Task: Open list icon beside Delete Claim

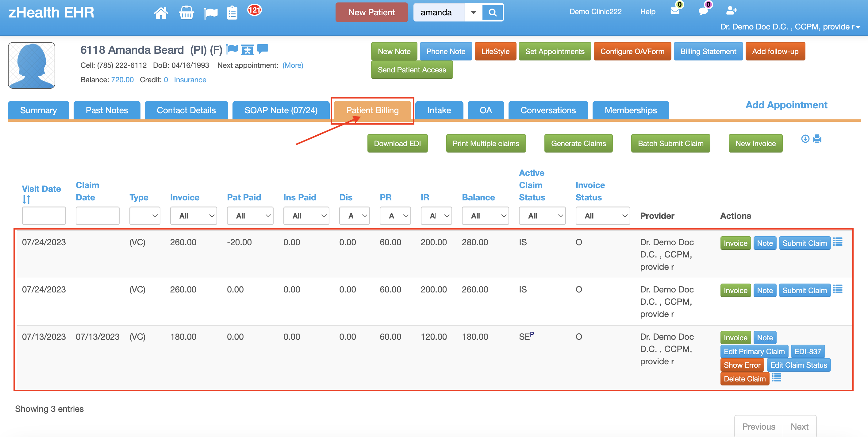Action: [776, 377]
